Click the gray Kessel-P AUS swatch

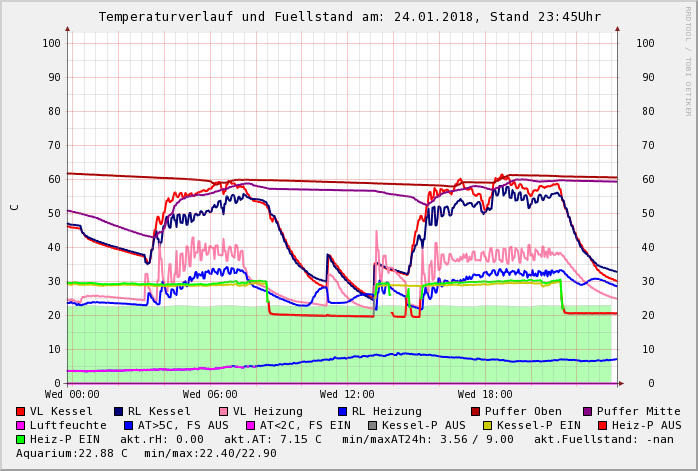tap(373, 425)
